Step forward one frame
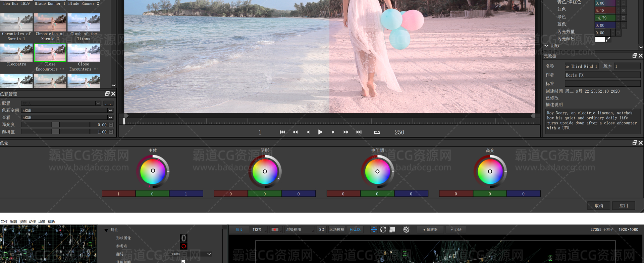 point(333,132)
